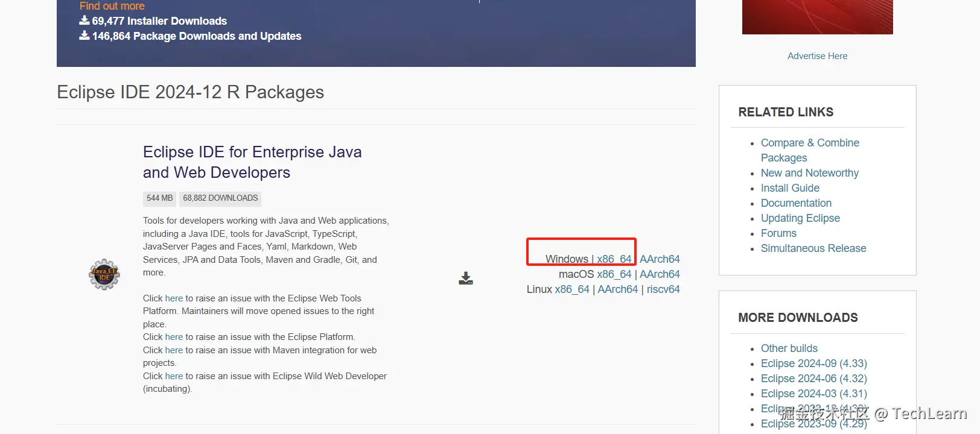Click 'here' link for Eclipse Web Tools Platform issue
Viewport: 980px width, 434px height.
tap(174, 298)
